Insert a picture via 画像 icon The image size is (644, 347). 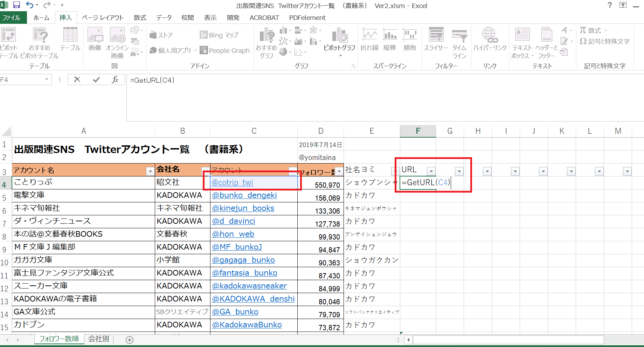95,39
